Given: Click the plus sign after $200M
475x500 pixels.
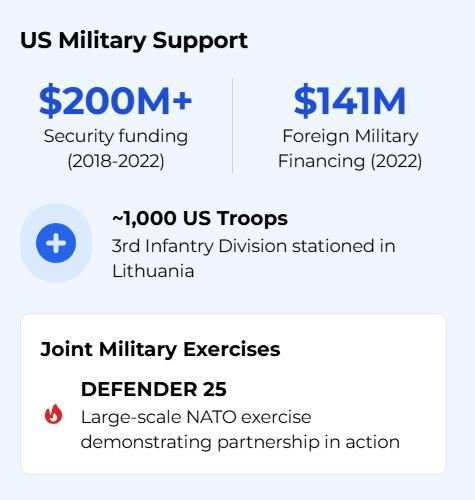Looking at the screenshot, I should click(x=182, y=100).
